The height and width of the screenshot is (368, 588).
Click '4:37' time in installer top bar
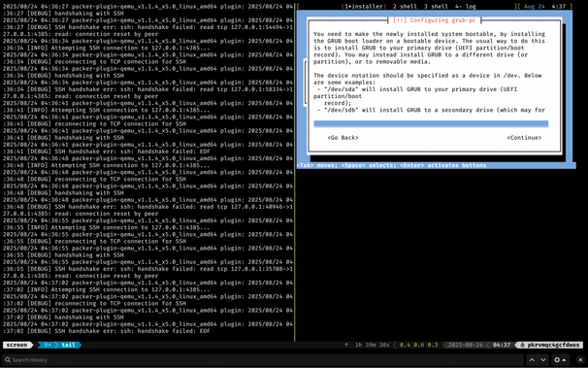tap(559, 7)
